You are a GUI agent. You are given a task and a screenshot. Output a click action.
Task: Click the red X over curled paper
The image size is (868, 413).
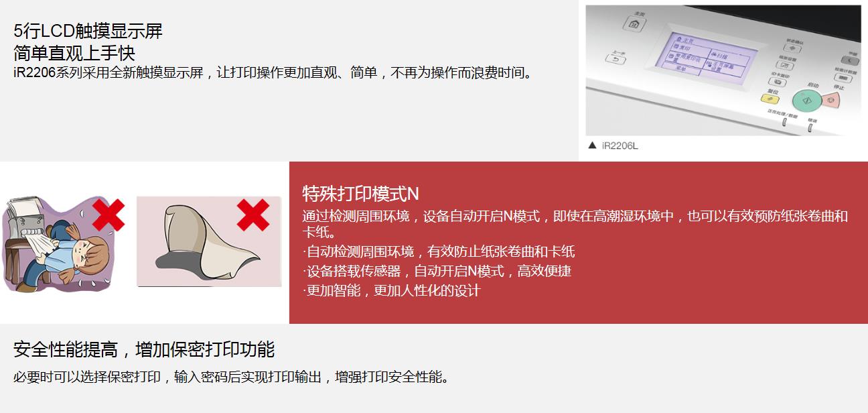point(253,215)
